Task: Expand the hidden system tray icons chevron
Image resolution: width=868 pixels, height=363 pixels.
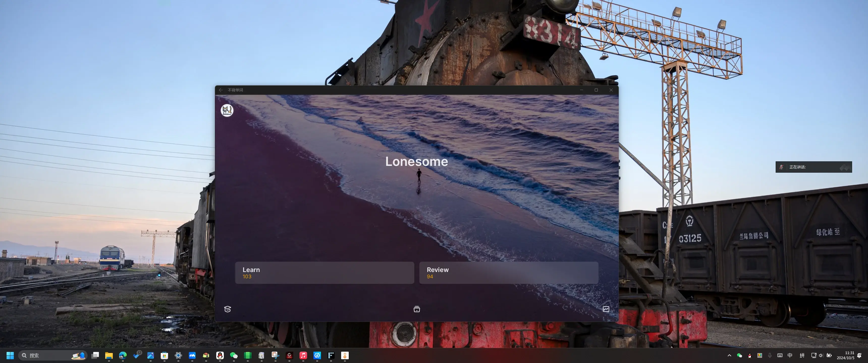Action: [x=729, y=355]
